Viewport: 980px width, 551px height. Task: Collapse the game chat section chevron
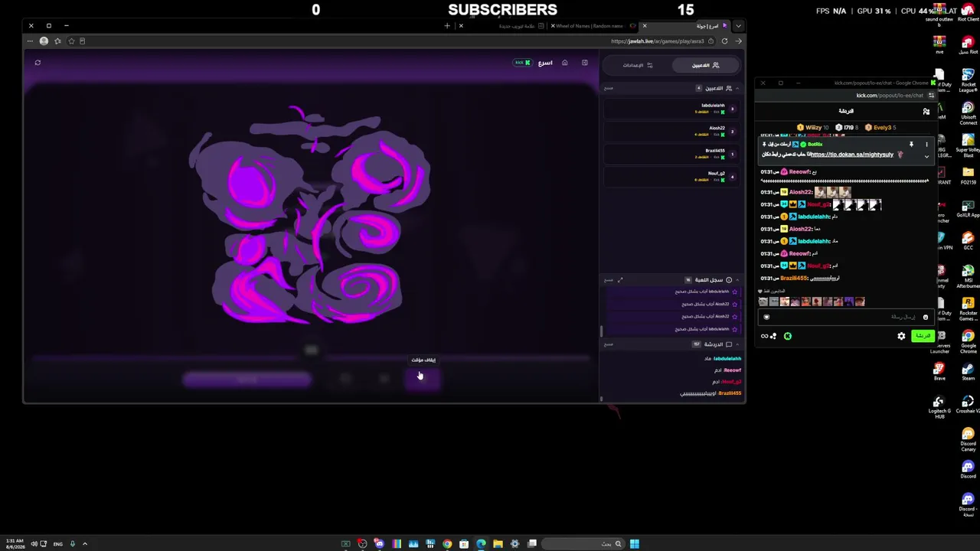click(737, 344)
